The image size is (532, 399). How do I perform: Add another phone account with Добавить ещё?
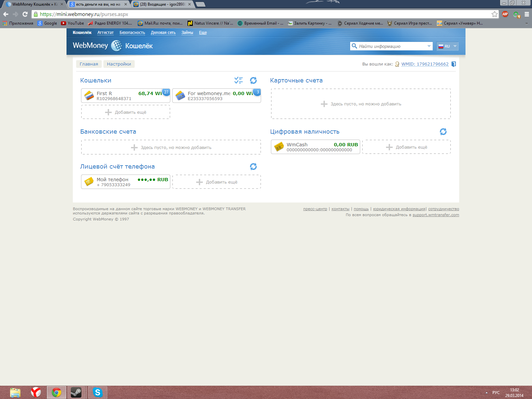216,182
